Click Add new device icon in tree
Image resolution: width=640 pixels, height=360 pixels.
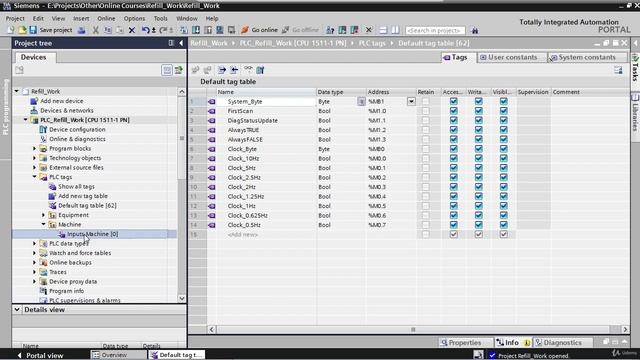(x=34, y=101)
